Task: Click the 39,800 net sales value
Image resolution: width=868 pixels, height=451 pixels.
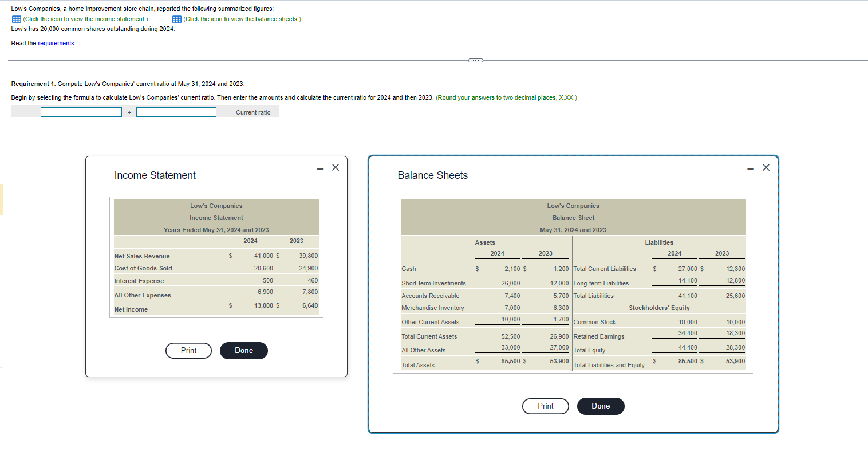Action: pos(309,256)
